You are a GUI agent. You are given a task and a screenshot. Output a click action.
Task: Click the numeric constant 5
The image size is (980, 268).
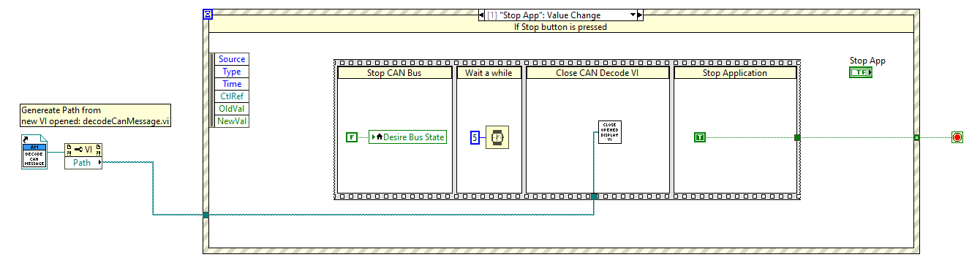point(475,137)
